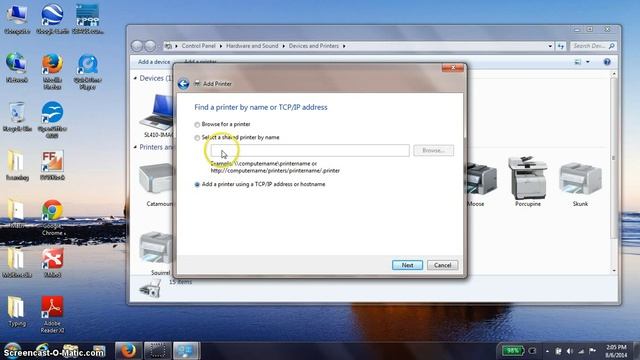
Task: Open Network desktop icon
Action: point(17,67)
